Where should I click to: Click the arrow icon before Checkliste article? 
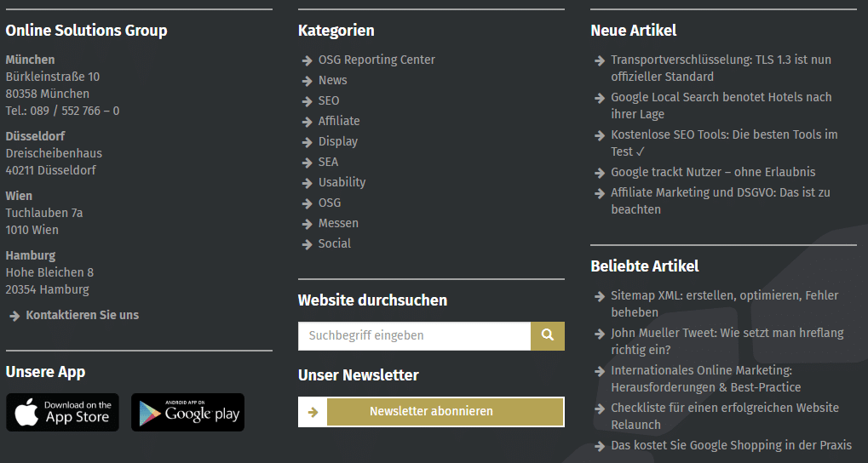[600, 409]
